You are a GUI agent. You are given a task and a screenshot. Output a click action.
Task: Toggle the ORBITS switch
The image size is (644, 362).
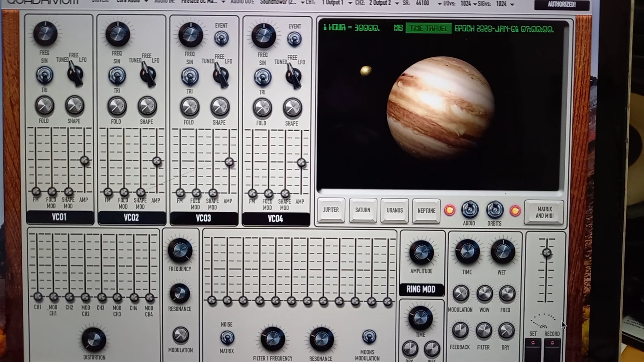(495, 210)
